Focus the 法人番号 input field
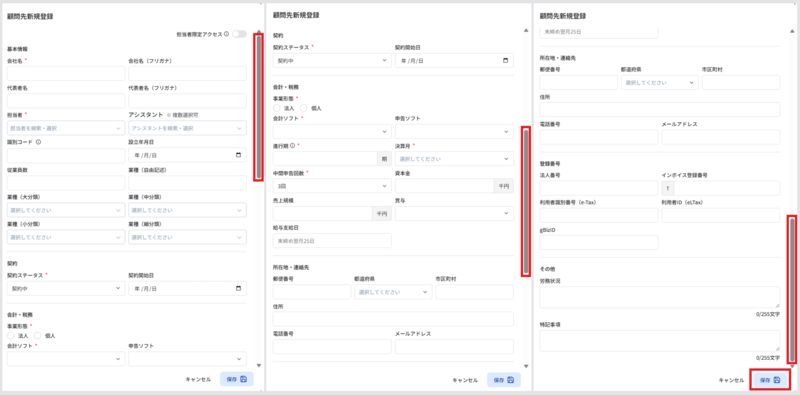The height and width of the screenshot is (395, 800). (598, 188)
